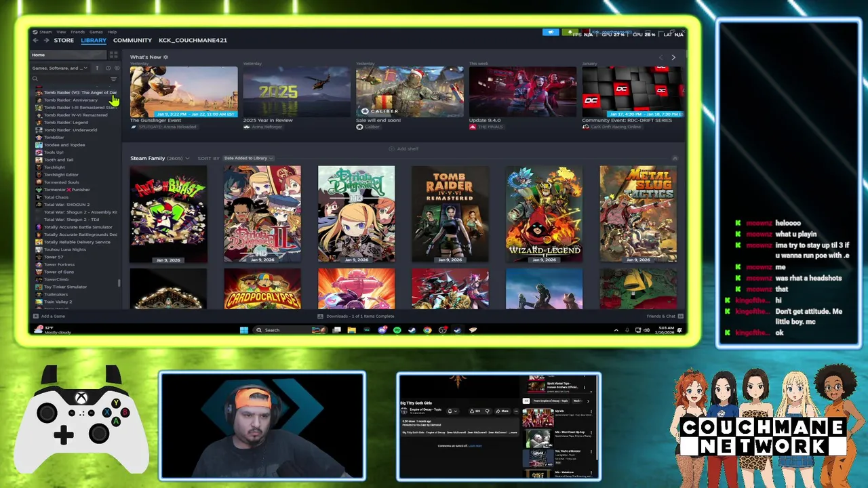The width and height of the screenshot is (868, 488).
Task: Go back with the Steam back arrow
Action: point(36,40)
